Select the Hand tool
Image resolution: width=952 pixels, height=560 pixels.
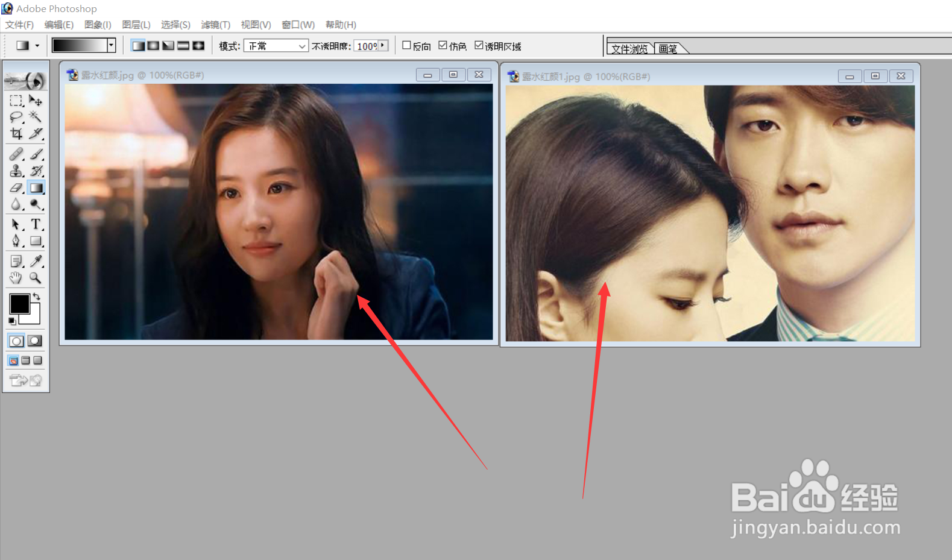click(x=16, y=278)
